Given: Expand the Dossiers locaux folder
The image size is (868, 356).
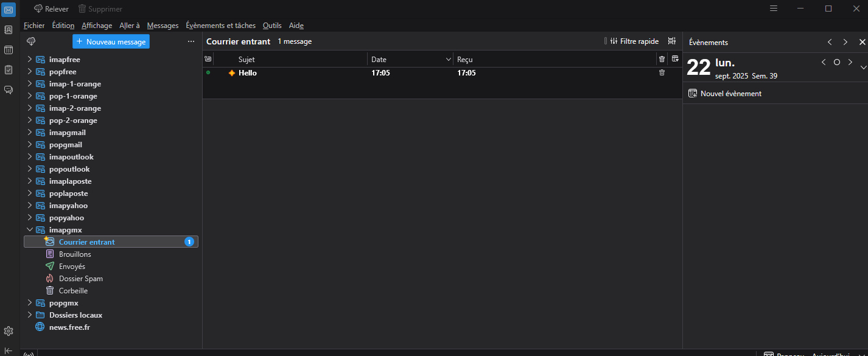Looking at the screenshot, I should coord(29,315).
